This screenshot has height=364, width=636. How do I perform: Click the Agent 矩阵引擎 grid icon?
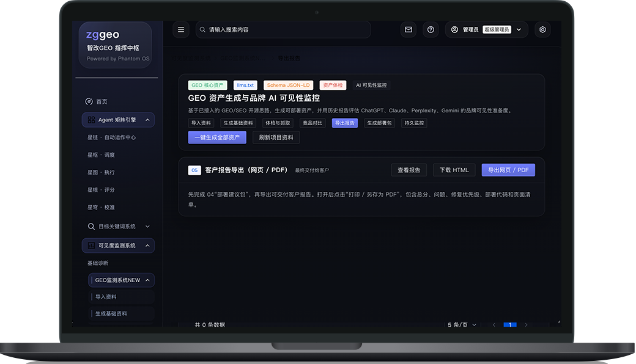(91, 120)
